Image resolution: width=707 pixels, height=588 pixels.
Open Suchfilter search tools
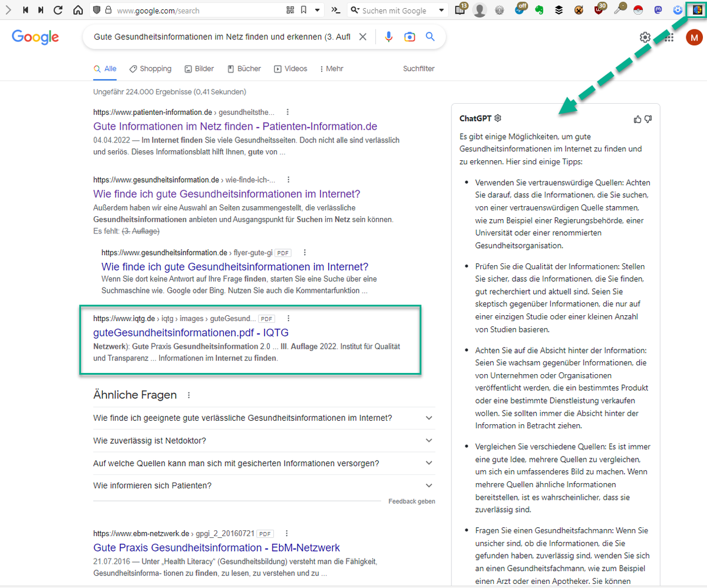click(x=419, y=69)
